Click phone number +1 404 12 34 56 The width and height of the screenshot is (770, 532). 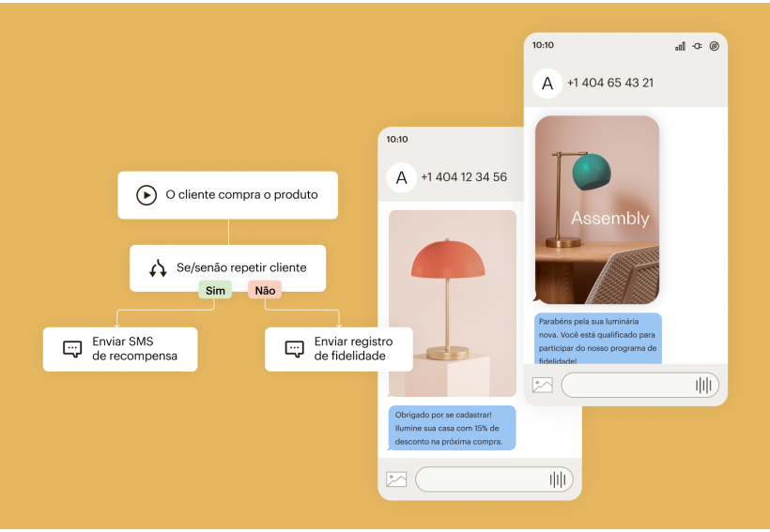(x=464, y=177)
